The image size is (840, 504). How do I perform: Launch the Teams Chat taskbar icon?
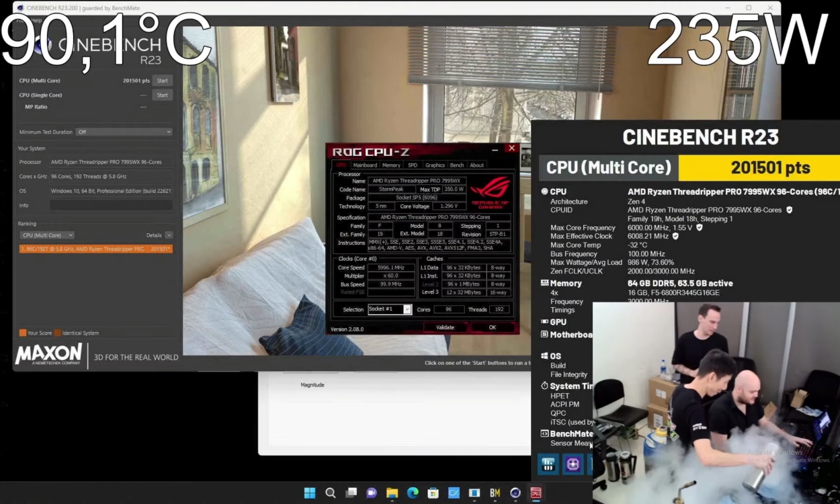372,493
